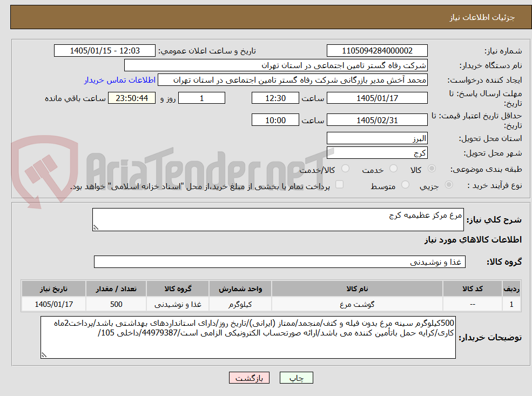Click the ساعت باقی مانده label
The height and width of the screenshot is (396, 532).
(75, 98)
